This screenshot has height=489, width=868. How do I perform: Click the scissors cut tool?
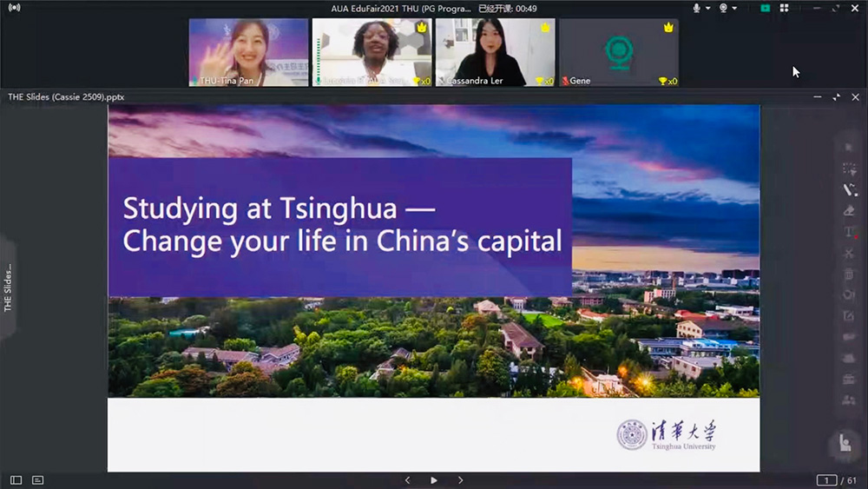pyautogui.click(x=849, y=253)
